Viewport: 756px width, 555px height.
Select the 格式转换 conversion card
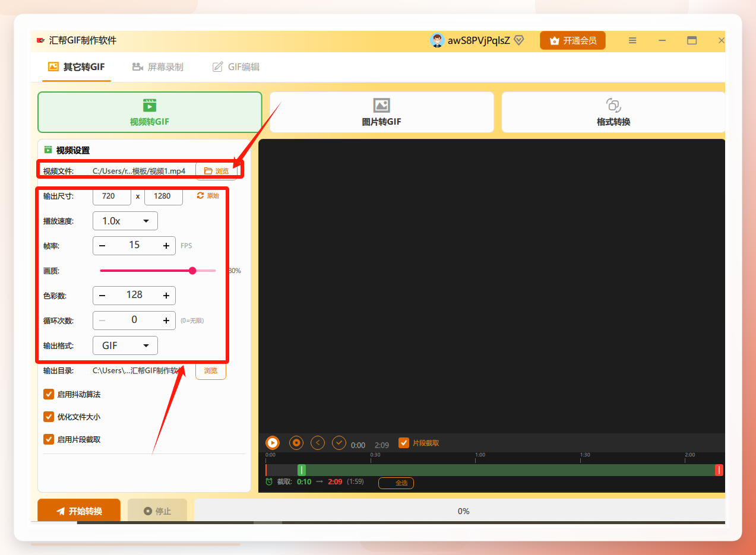click(x=613, y=112)
